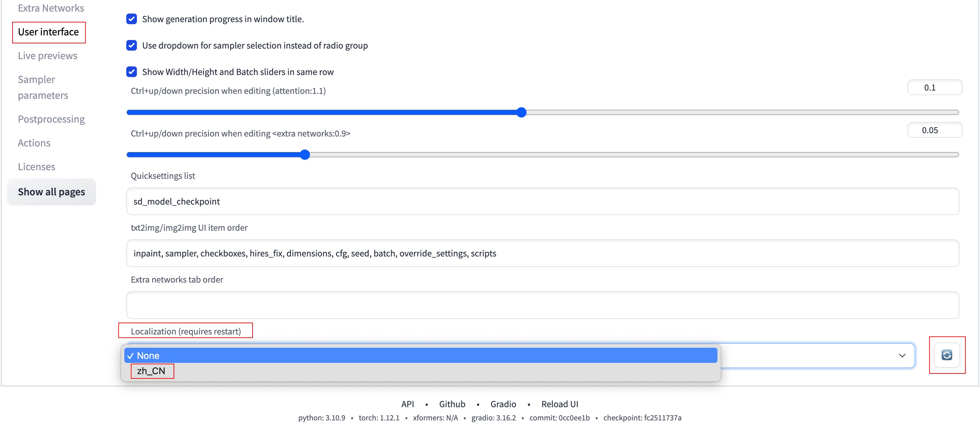Switch to Live previews settings page
This screenshot has height=429, width=980.
tap(48, 56)
